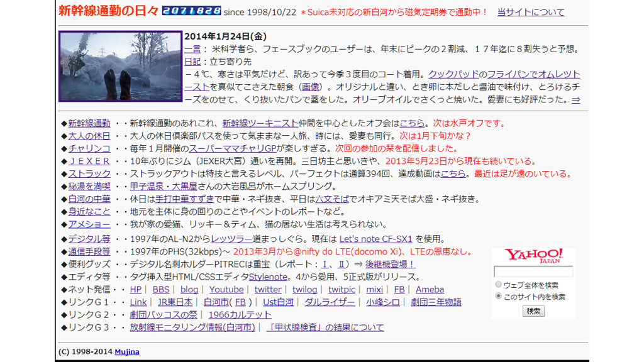Select the ウェブ全体を検索 radio button
The image size is (644, 362).
point(498,284)
